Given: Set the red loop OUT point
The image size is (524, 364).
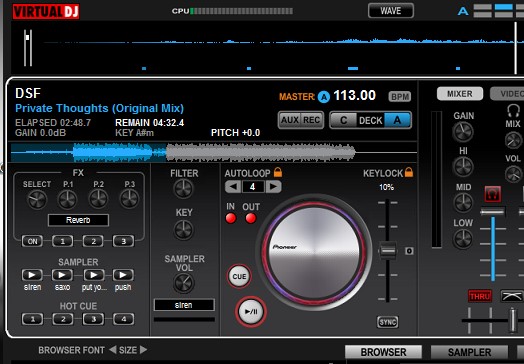Looking at the screenshot, I should point(251,218).
